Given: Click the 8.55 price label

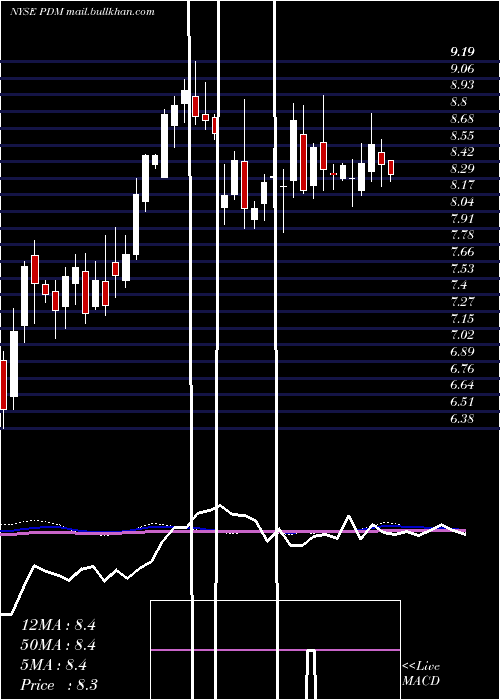Looking at the screenshot, I should 462,136.
